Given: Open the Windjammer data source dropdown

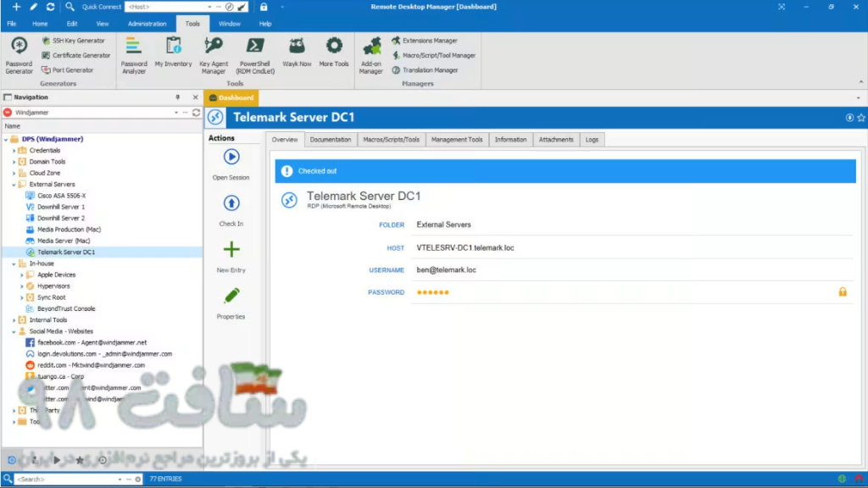Looking at the screenshot, I should [176, 113].
